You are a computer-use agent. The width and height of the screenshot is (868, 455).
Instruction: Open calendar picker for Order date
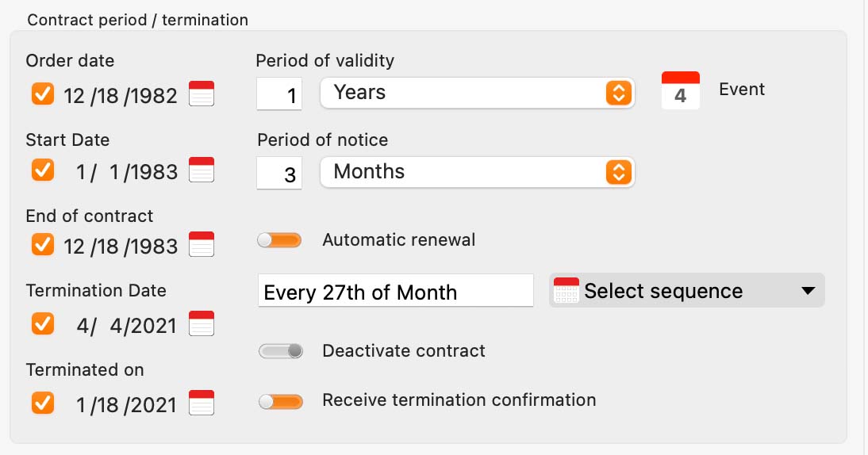click(202, 94)
